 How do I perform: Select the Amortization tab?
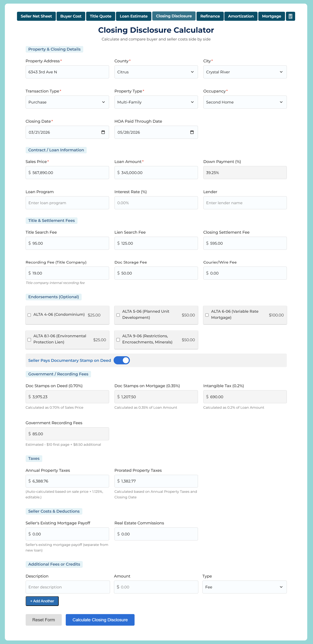point(241,16)
